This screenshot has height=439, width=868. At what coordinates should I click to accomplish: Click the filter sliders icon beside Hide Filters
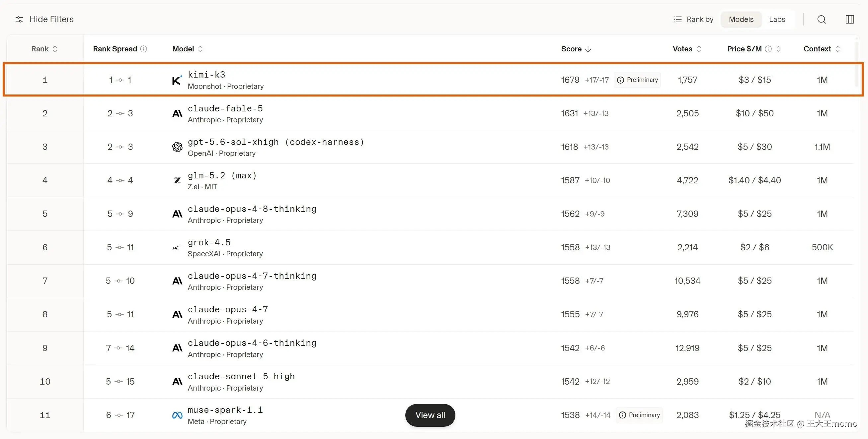coord(20,20)
